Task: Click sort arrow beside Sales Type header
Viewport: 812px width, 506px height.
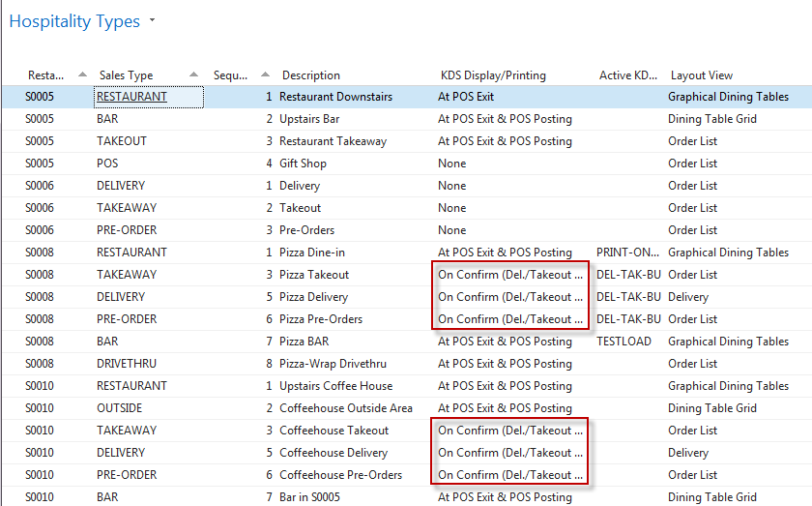Action: coord(193,75)
